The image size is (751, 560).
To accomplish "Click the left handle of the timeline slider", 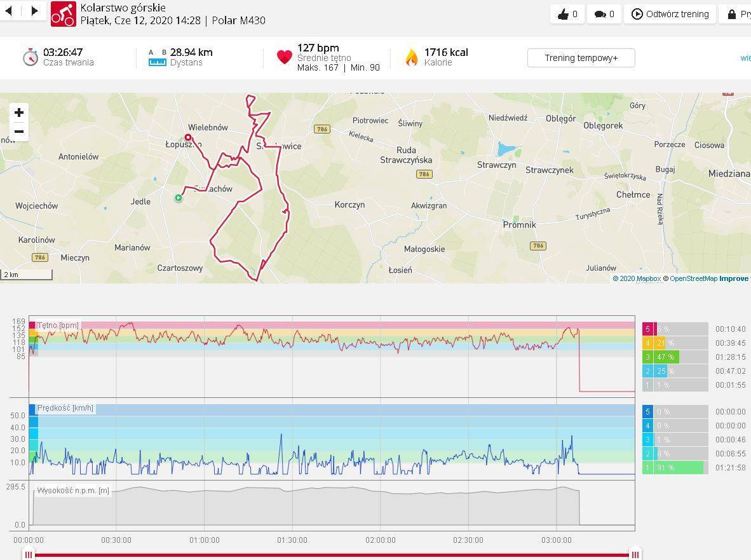I will click(29, 554).
